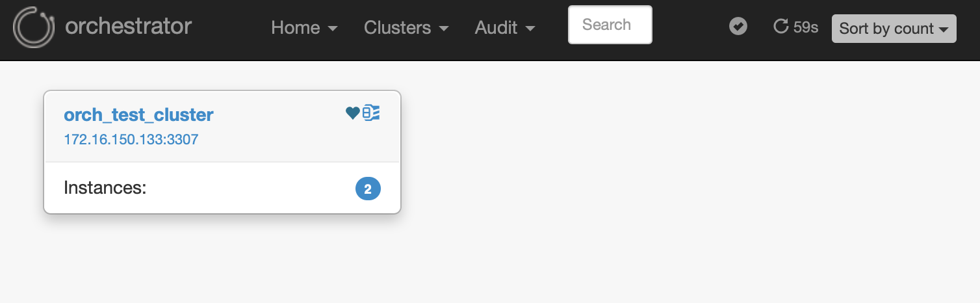The width and height of the screenshot is (980, 303).
Task: Click the checkmark status icon in navbar
Action: (x=738, y=27)
